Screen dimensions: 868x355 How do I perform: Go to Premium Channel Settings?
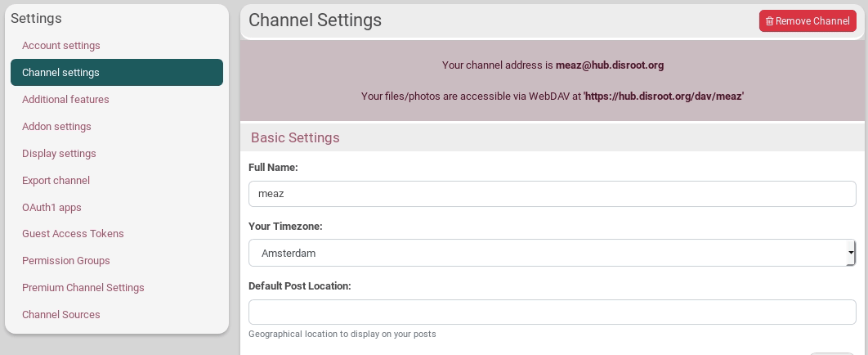83,288
